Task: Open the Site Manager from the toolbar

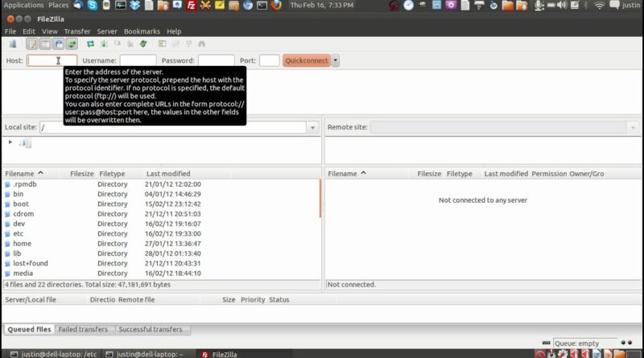Action: pos(13,44)
